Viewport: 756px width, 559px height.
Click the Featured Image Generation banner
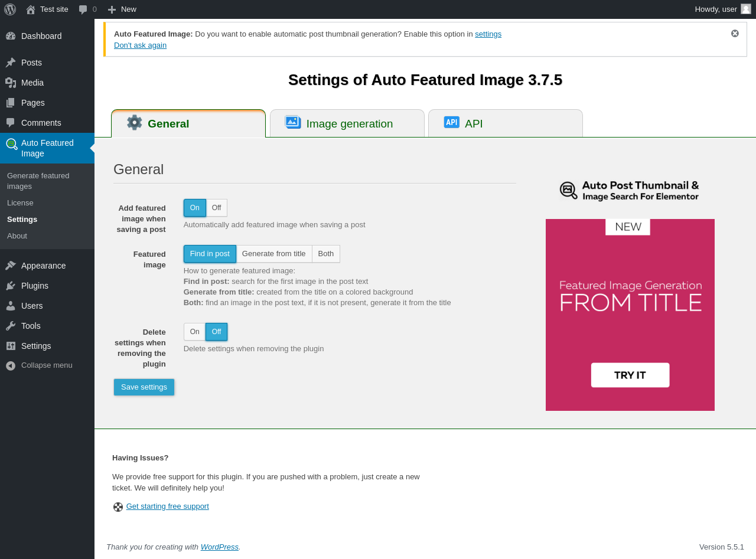pos(630,315)
